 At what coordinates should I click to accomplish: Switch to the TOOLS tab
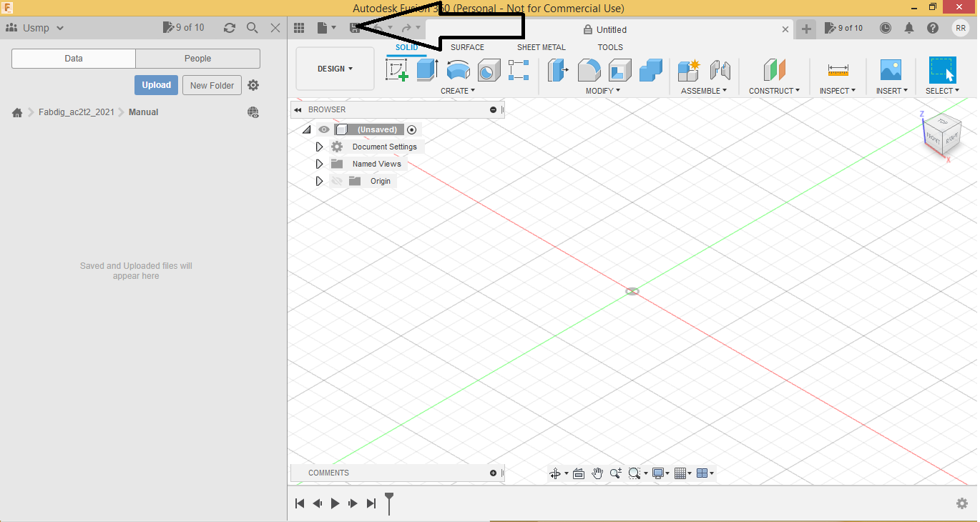click(x=610, y=47)
